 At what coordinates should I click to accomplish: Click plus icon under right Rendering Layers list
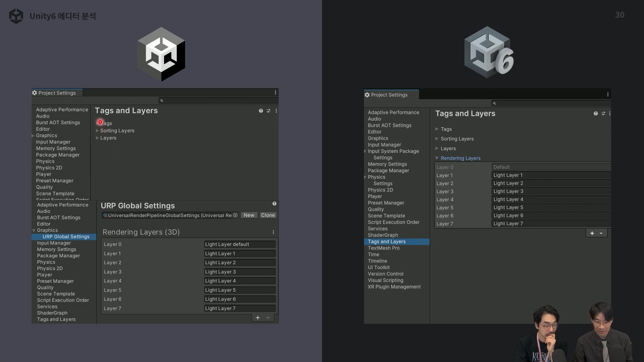592,233
